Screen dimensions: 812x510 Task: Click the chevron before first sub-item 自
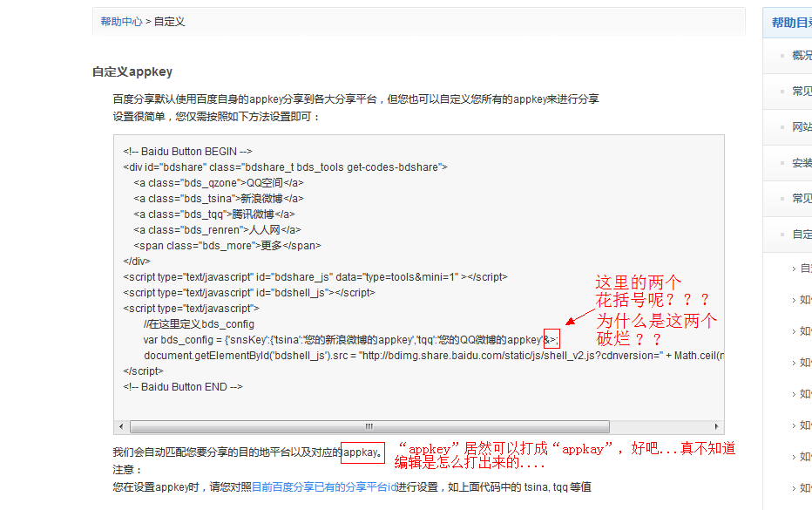tap(794, 269)
